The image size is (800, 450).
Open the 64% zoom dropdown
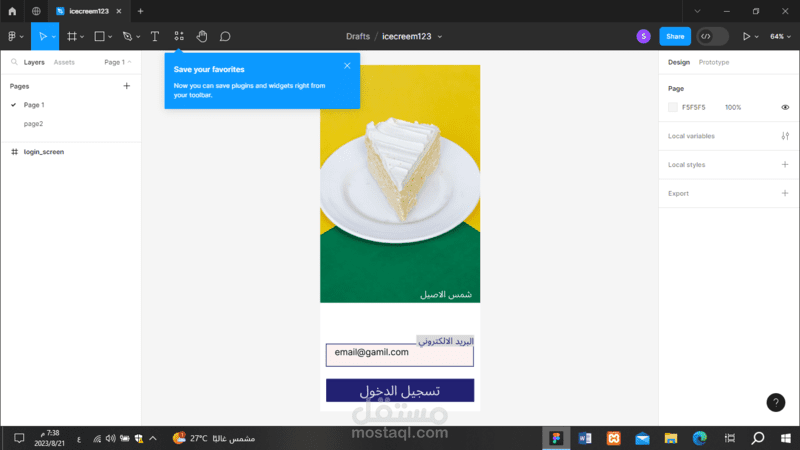[781, 36]
